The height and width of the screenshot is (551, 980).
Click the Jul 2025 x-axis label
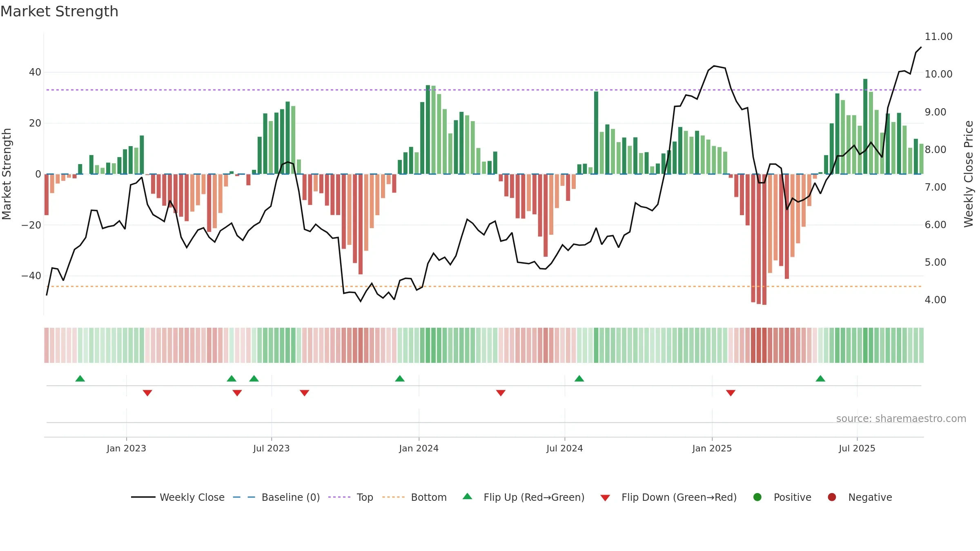point(857,449)
